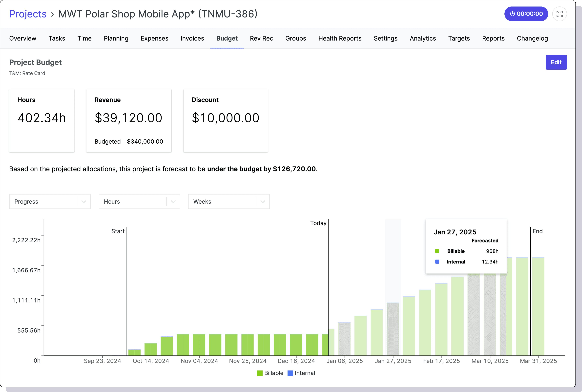This screenshot has width=582, height=392.
Task: Open the Planning tab
Action: point(116,38)
